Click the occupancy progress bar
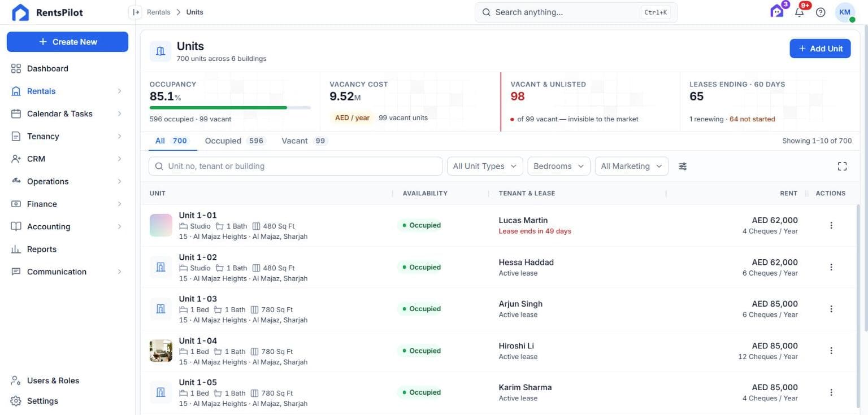This screenshot has width=868, height=415. pos(230,107)
